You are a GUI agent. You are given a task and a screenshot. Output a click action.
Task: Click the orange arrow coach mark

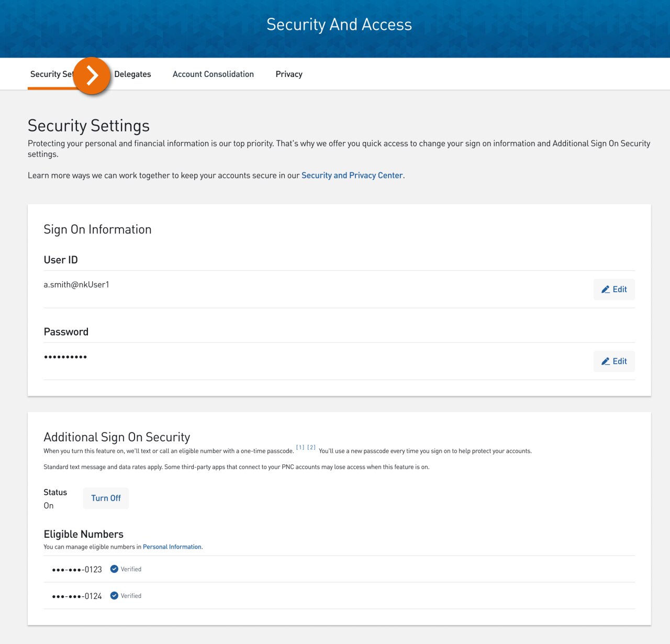(92, 75)
